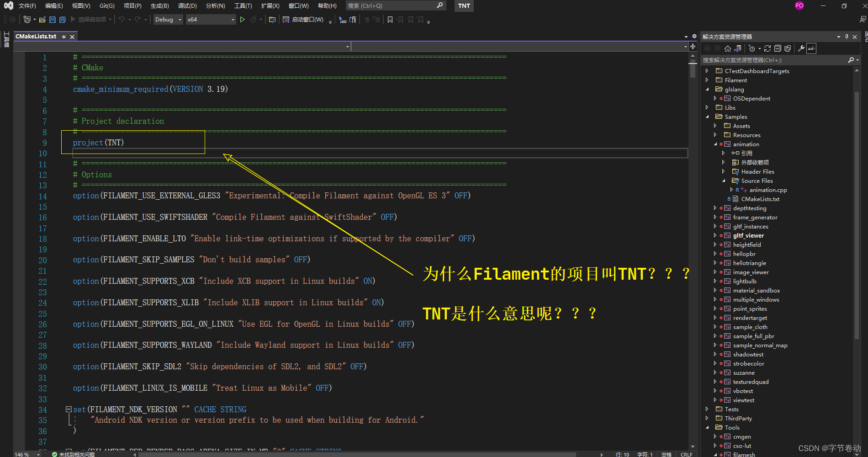The height and width of the screenshot is (457, 868).
Task: Expand the ThirdParty folder
Action: click(707, 418)
